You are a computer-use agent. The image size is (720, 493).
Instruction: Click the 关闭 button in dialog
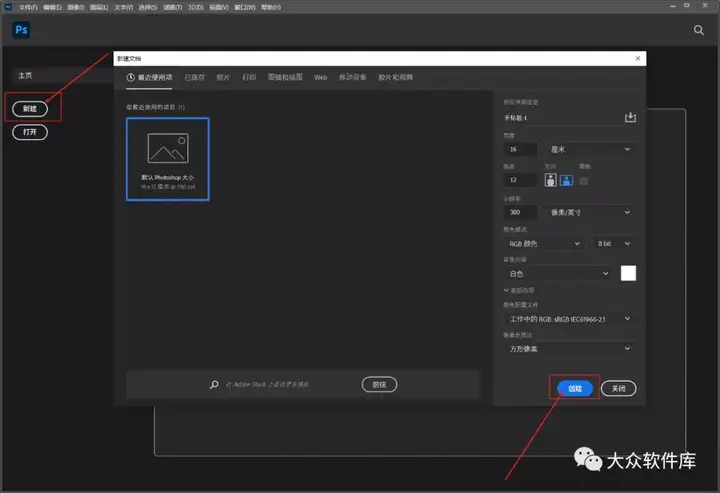click(x=619, y=388)
